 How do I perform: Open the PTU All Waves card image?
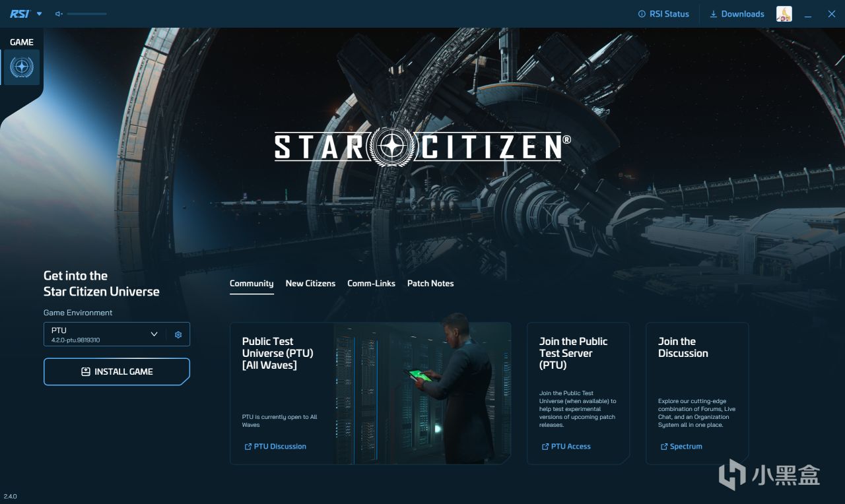[422, 393]
